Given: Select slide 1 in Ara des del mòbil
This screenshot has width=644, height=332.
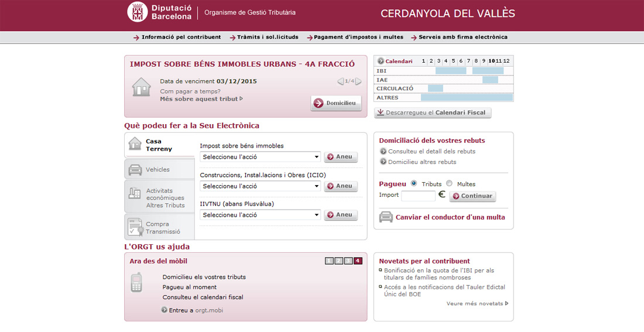Looking at the screenshot, I should pyautogui.click(x=329, y=261).
